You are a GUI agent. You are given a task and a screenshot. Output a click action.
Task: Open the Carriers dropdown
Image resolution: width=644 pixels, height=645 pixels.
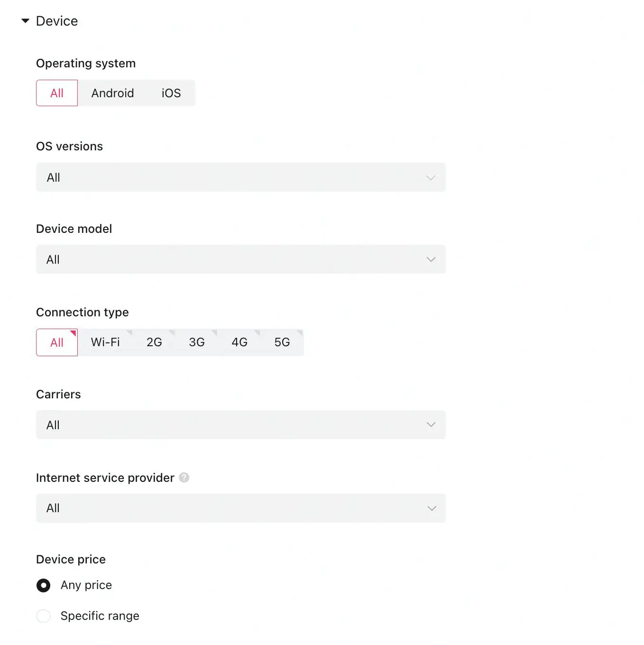241,425
